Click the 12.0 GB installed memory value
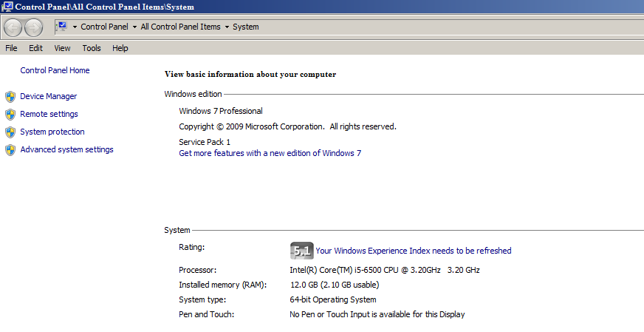644x332 pixels. point(335,285)
